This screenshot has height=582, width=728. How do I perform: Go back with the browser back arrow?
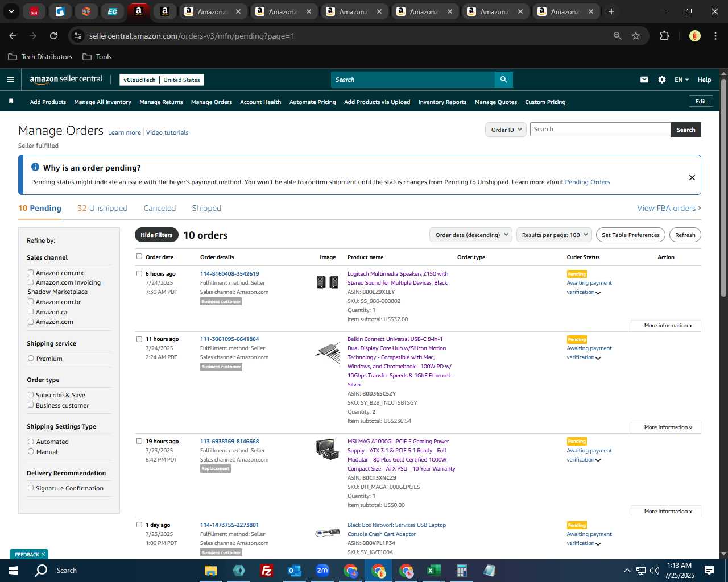13,36
